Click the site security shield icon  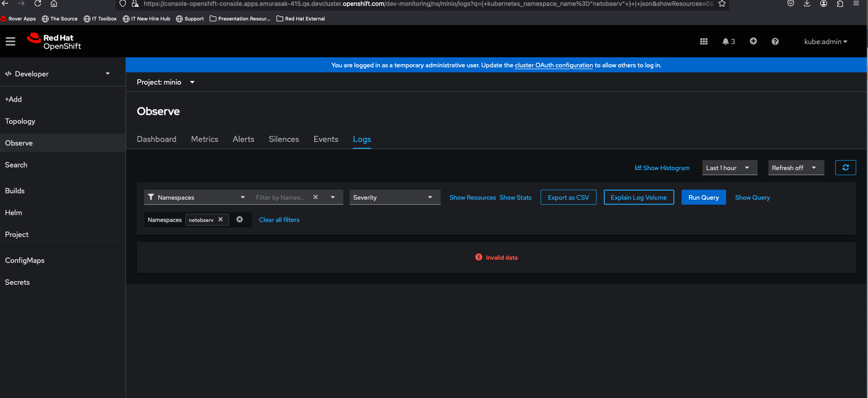pos(123,4)
